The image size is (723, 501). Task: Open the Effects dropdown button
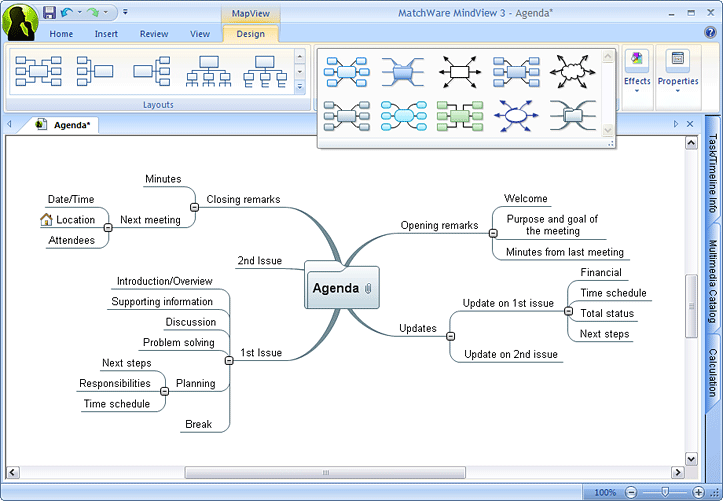637,72
